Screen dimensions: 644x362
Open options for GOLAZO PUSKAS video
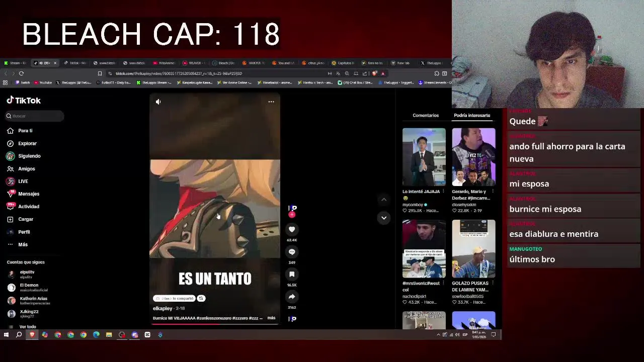click(x=493, y=283)
